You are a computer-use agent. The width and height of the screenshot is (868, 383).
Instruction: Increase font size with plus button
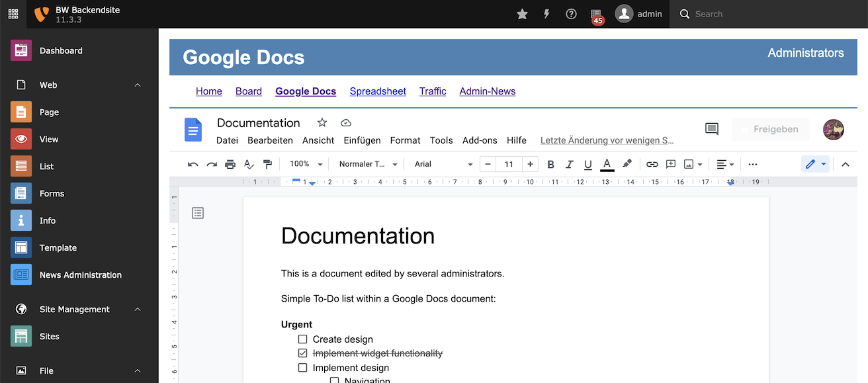tap(530, 164)
